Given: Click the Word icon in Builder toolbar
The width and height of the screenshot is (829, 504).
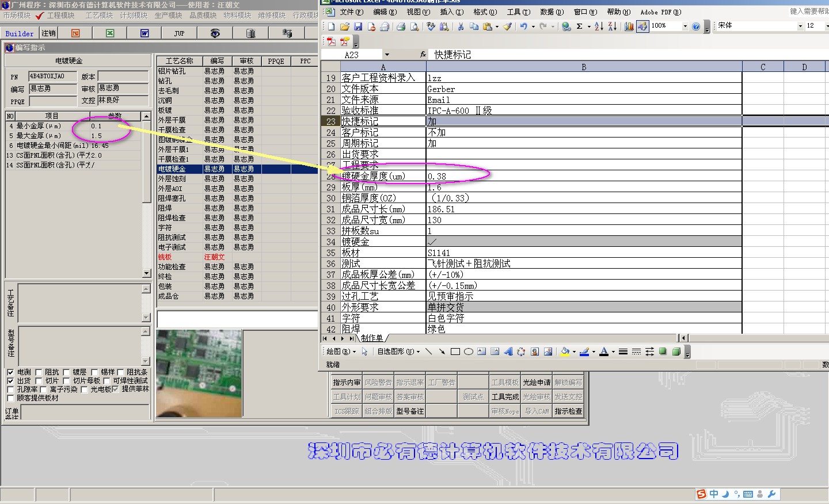Looking at the screenshot, I should click(x=144, y=33).
